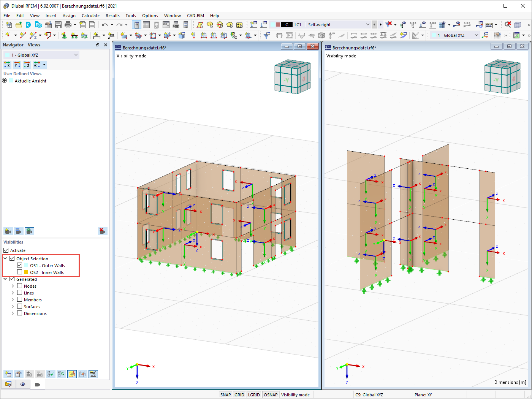
Task: Open the undo history dropdown arrow
Action: point(111,25)
